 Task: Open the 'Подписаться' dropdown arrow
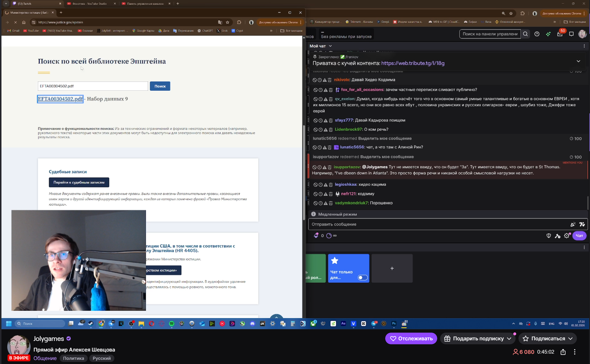pyautogui.click(x=570, y=338)
